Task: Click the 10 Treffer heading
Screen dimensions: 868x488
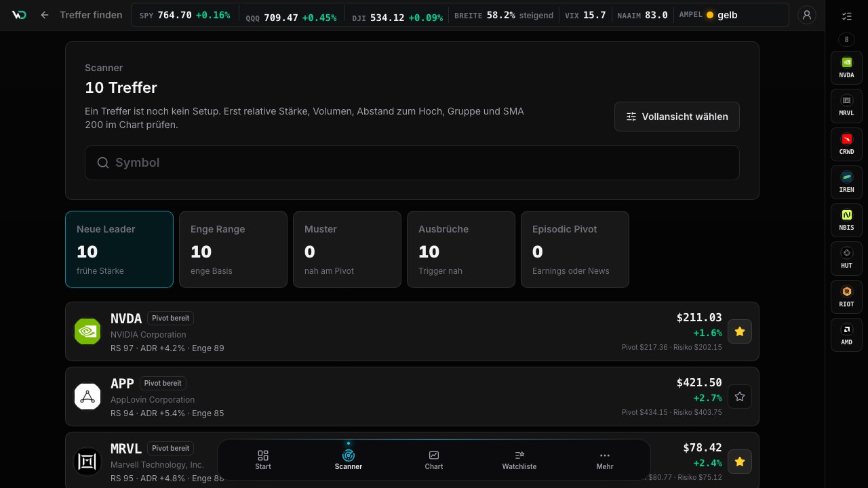Action: (121, 87)
